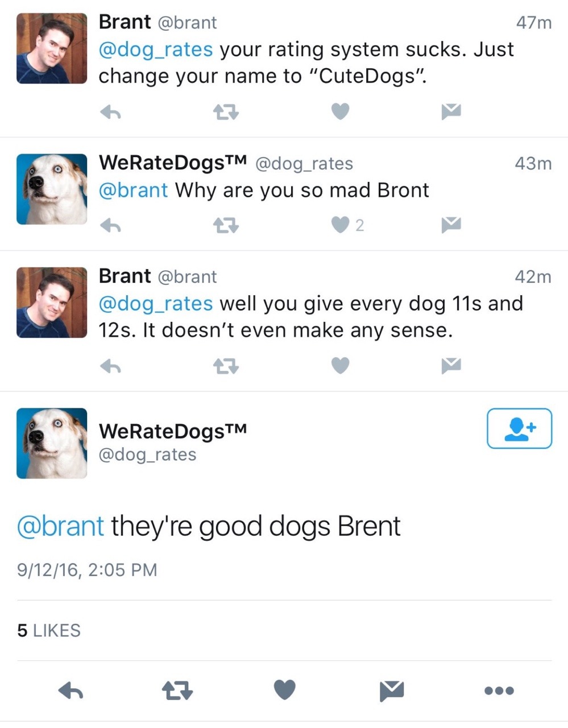Retweet the "good dogs Brent" main tweet
The image size is (568, 728).
point(177,690)
